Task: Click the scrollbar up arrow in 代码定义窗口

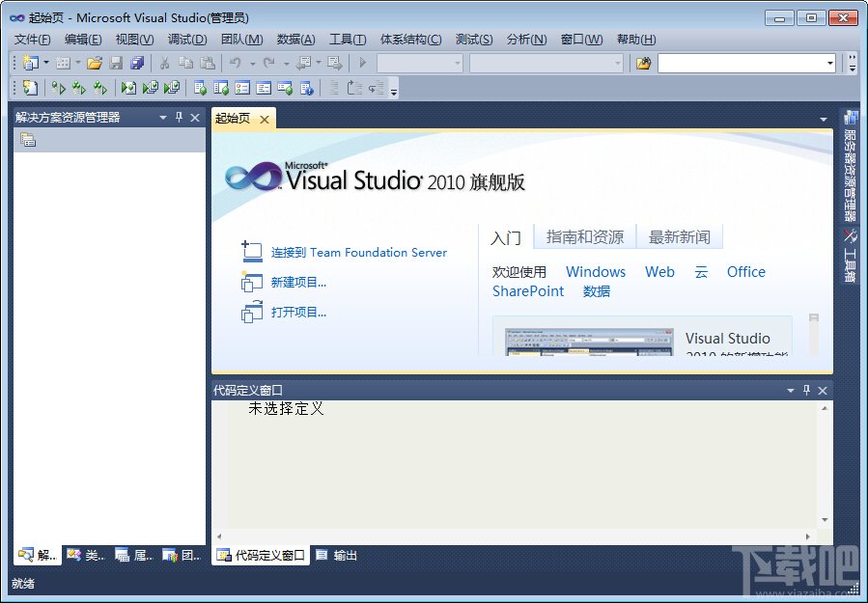Action: coord(826,406)
